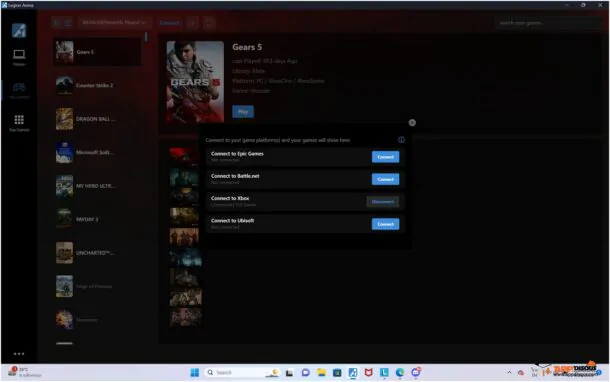
Task: Open Microsoft Edge from the taskbar
Action: point(400,373)
